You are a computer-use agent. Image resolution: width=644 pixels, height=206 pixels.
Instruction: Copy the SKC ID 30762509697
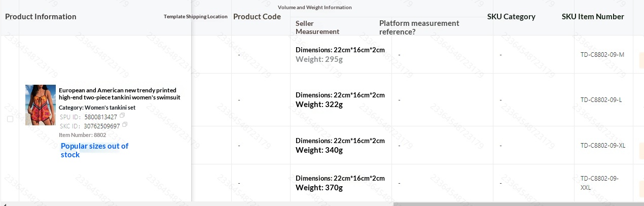click(125, 125)
